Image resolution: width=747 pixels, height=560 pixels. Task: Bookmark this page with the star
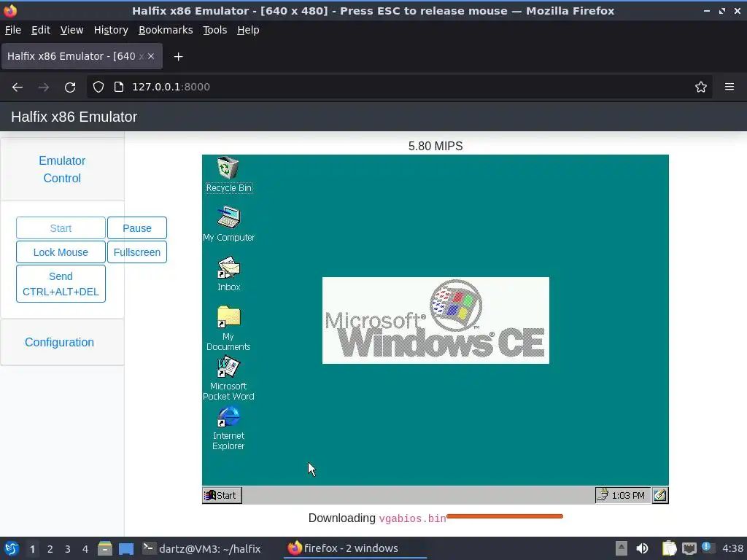(701, 87)
